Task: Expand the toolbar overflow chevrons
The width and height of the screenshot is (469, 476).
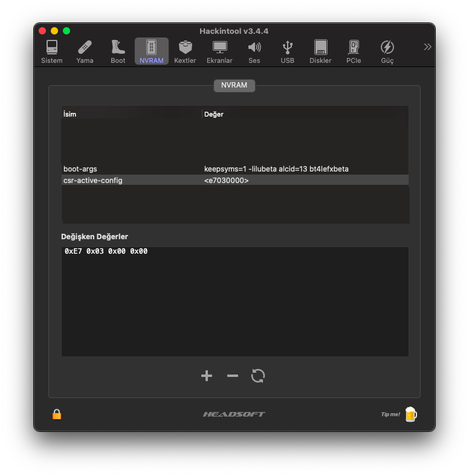Action: click(427, 47)
